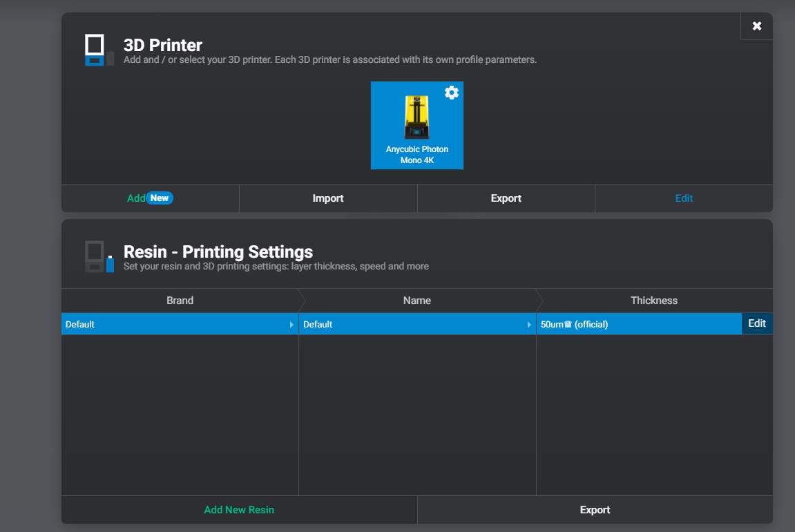The width and height of the screenshot is (795, 532).
Task: Edit the 50um official thickness profile
Action: 757,323
